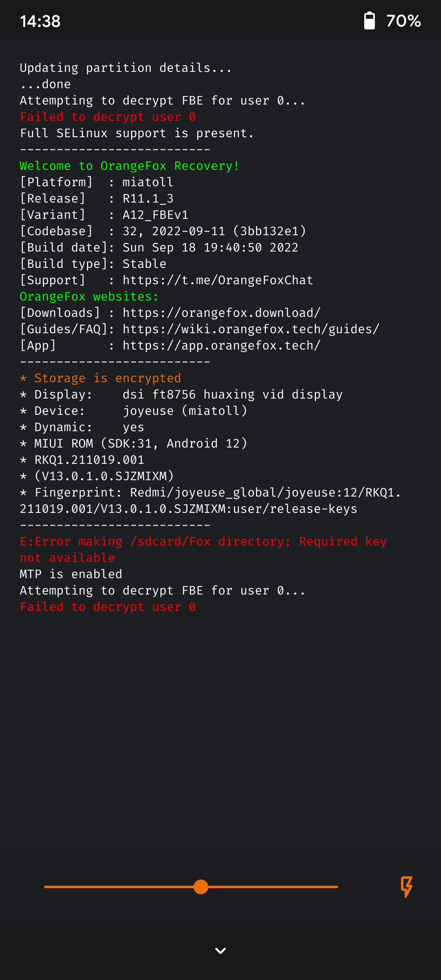Click the green OrangeFox websites heading
Screen dimensions: 441x980
pos(89,296)
